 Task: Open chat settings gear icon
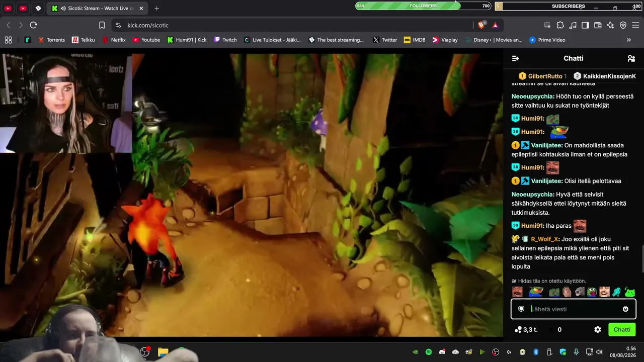(598, 330)
